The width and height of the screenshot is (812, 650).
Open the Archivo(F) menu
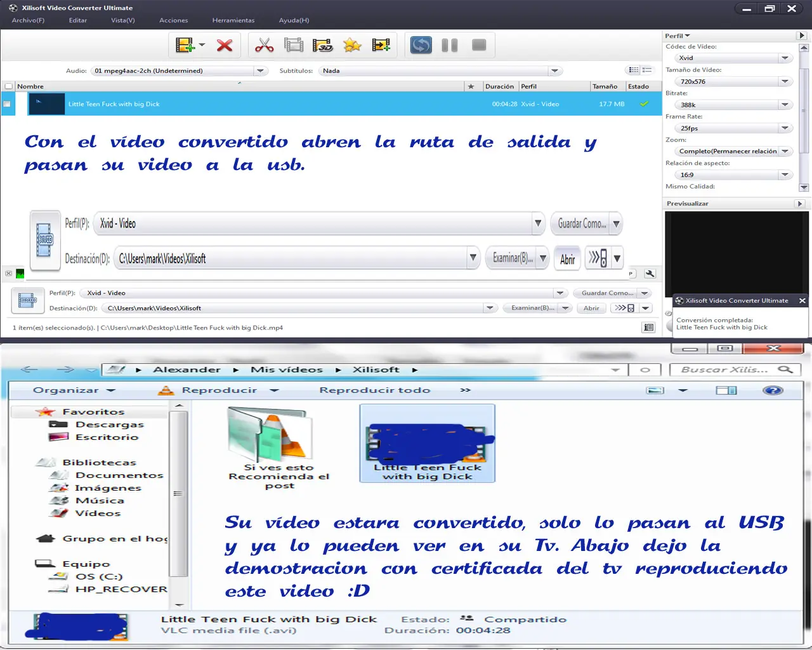(x=28, y=20)
